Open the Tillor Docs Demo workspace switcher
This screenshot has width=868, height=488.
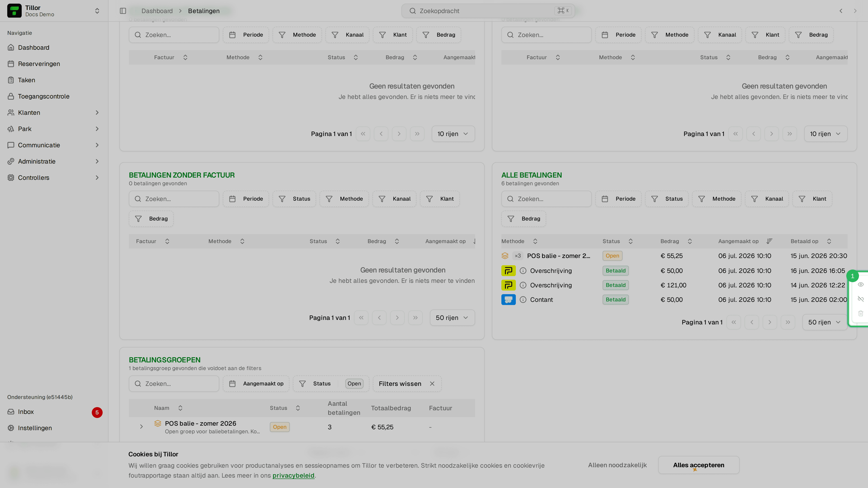click(x=54, y=11)
